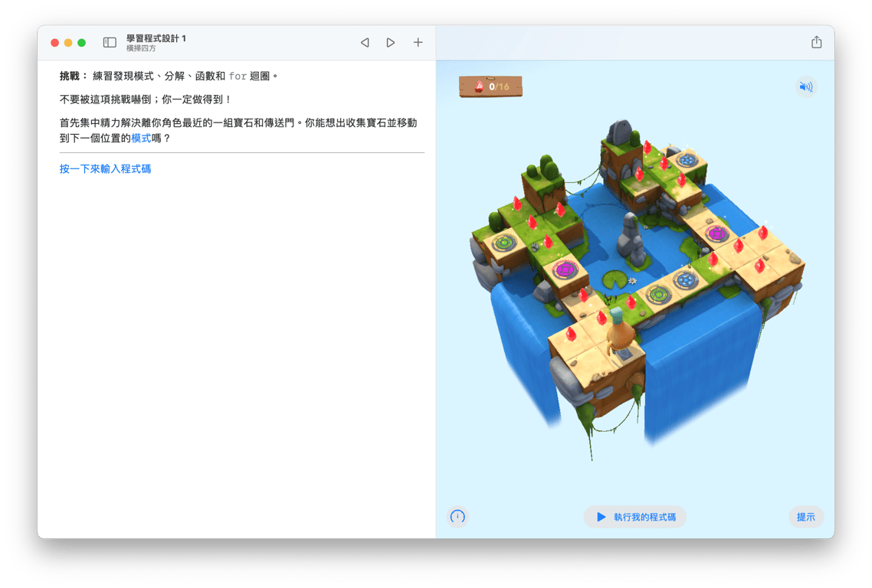872x588 pixels.
Task: Click the 0/16 gem counter sign
Action: 490,87
